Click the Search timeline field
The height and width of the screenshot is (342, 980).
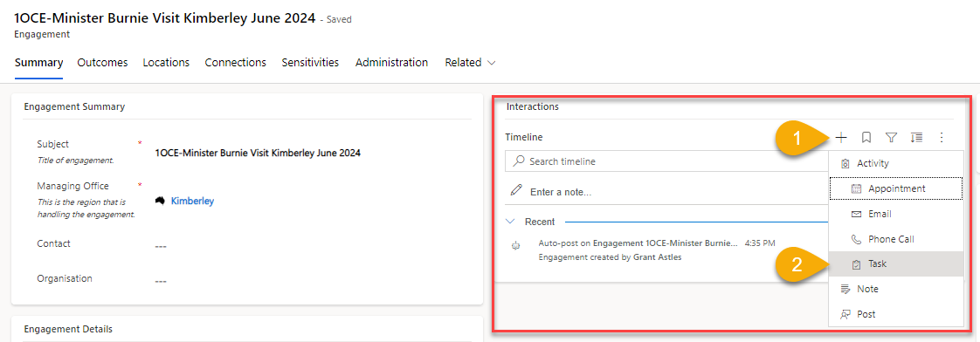pyautogui.click(x=667, y=161)
